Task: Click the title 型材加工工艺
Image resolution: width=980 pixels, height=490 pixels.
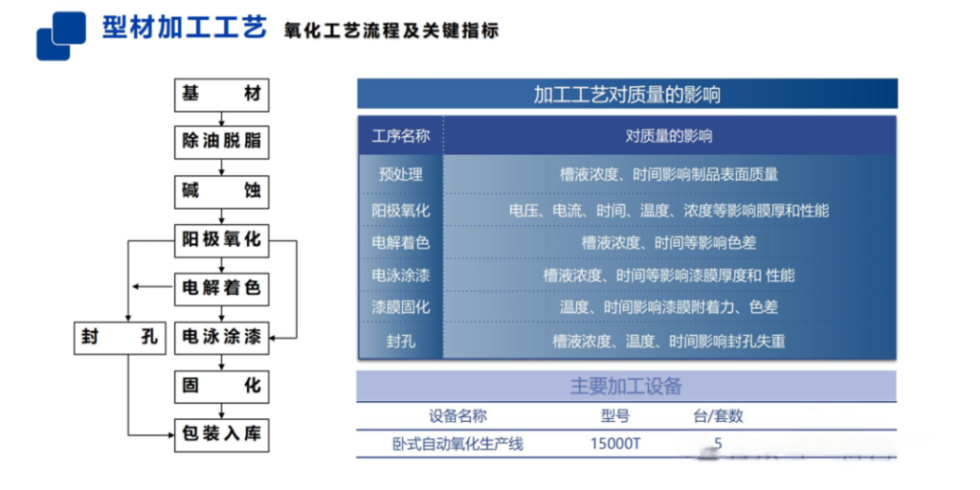Action: (185, 28)
